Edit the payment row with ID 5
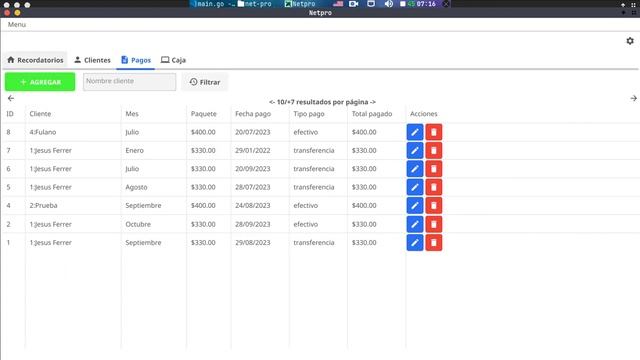 click(x=415, y=187)
